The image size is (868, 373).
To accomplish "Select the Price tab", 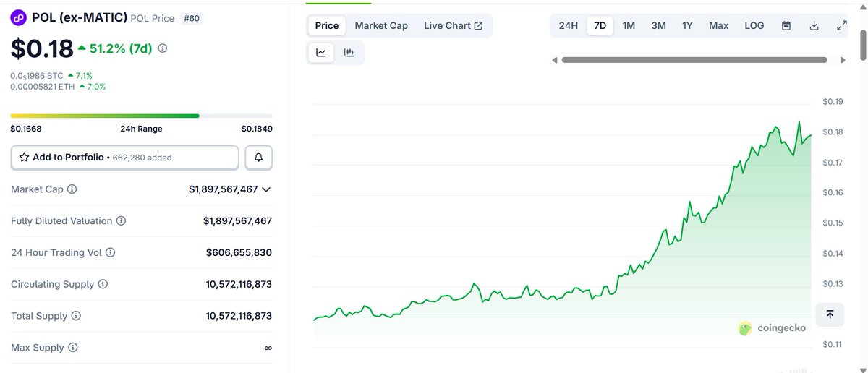I will 327,25.
